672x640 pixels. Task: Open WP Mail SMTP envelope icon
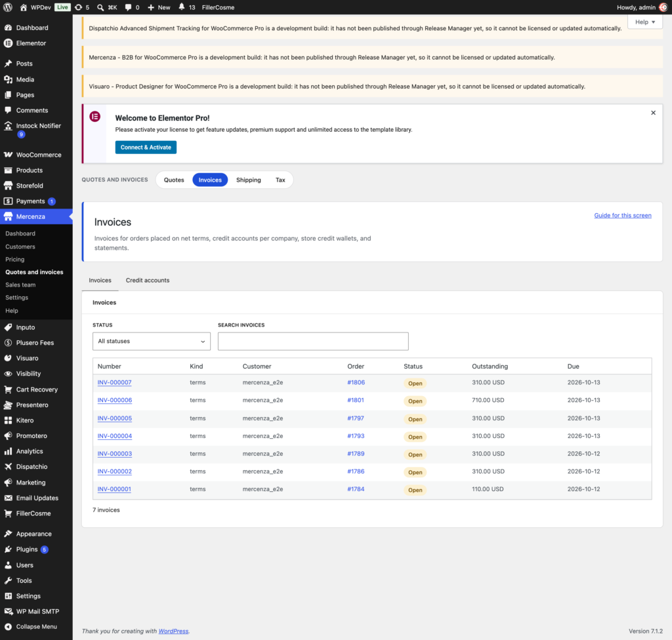coord(8,611)
